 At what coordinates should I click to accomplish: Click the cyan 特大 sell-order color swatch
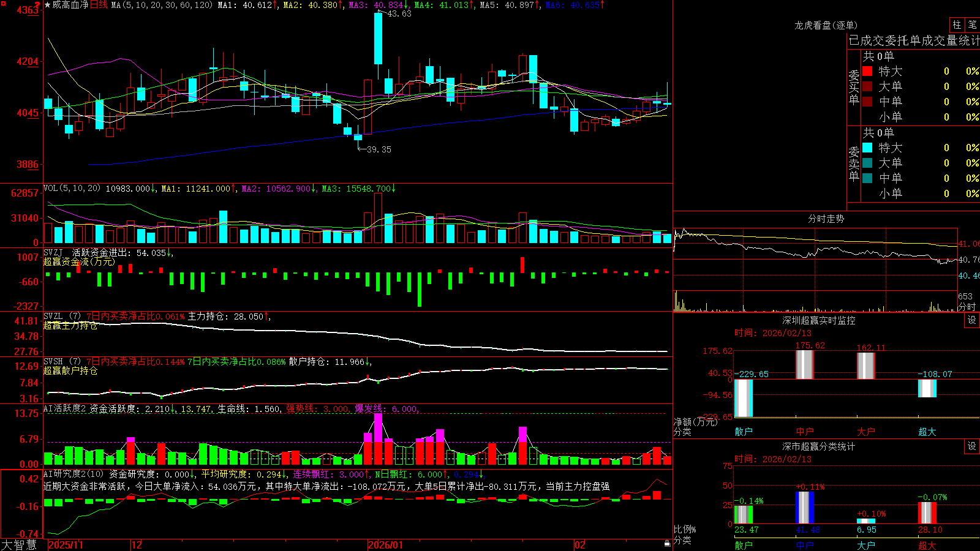coord(867,148)
